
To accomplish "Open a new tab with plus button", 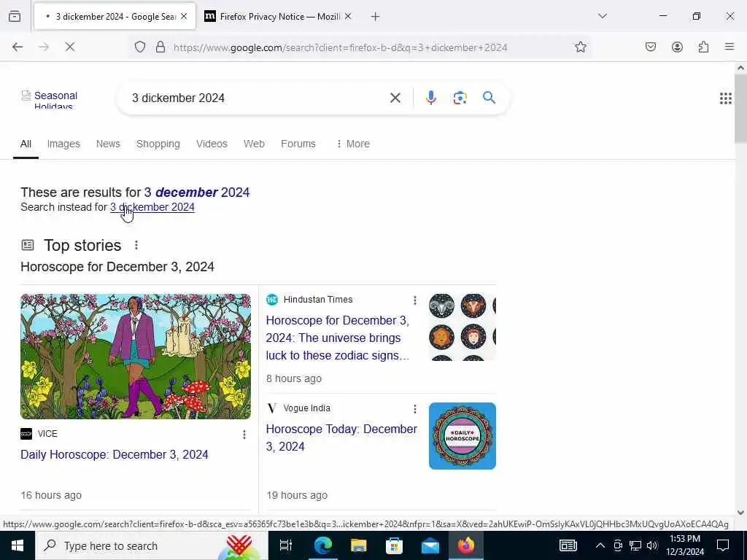I will tap(376, 17).
